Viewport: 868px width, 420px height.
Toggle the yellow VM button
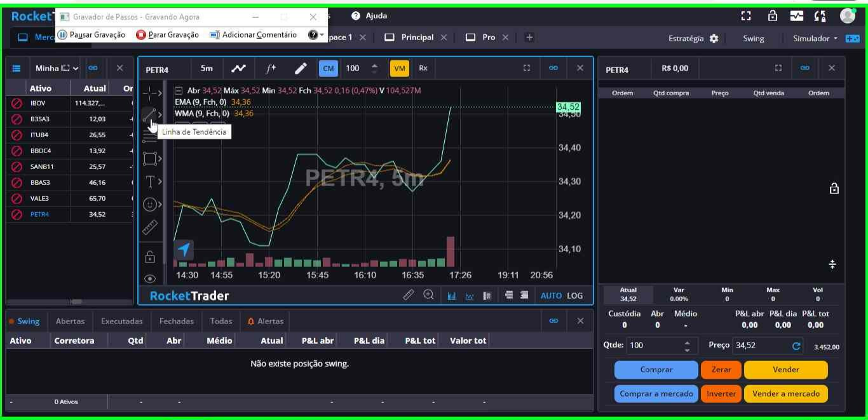coord(400,69)
